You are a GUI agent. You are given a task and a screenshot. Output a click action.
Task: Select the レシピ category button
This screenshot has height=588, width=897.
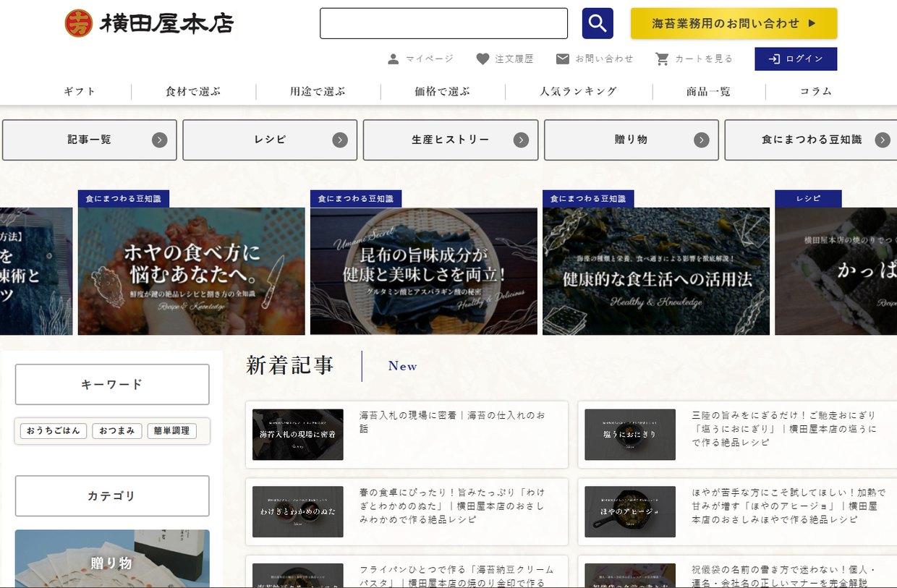270,140
